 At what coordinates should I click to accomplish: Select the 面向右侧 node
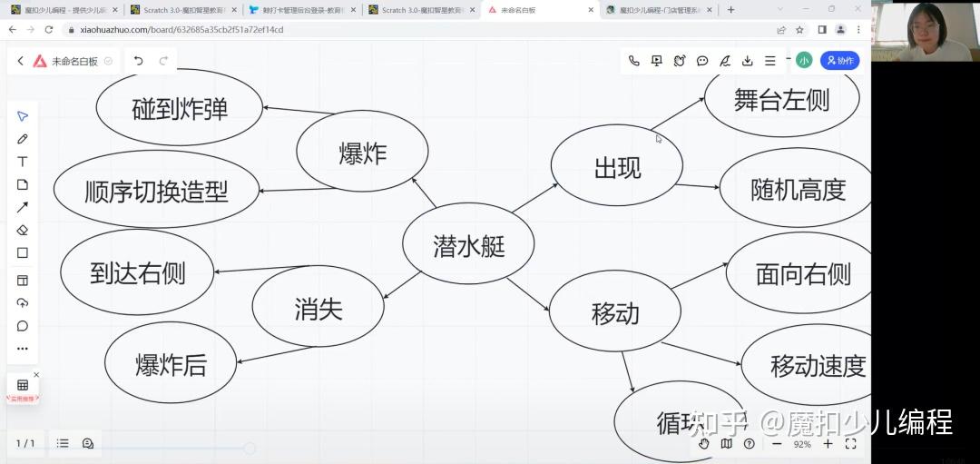(x=799, y=272)
